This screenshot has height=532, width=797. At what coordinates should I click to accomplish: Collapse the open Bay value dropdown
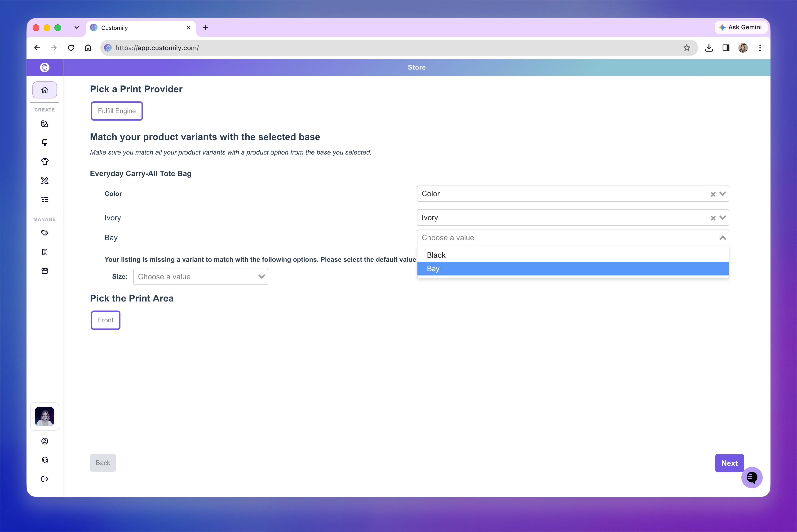click(x=722, y=238)
